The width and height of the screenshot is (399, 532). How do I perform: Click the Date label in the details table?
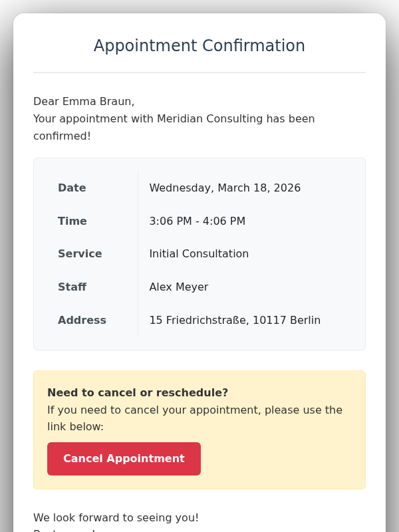[72, 188]
